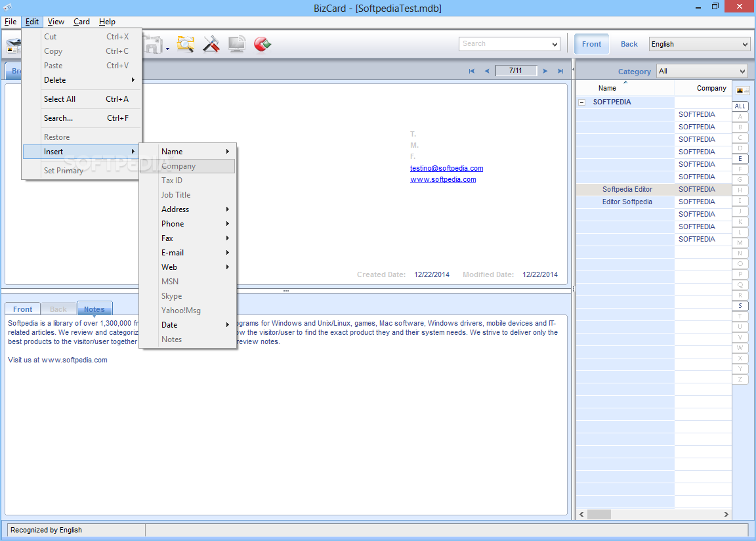The width and height of the screenshot is (756, 541).
Task: Expand the Address submenu under Insert
Action: [x=188, y=209]
